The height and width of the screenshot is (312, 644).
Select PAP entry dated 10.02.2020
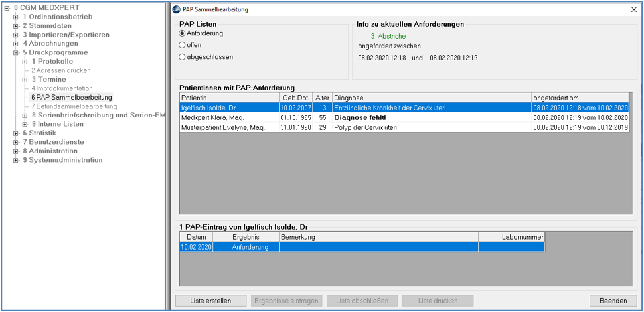(362, 247)
